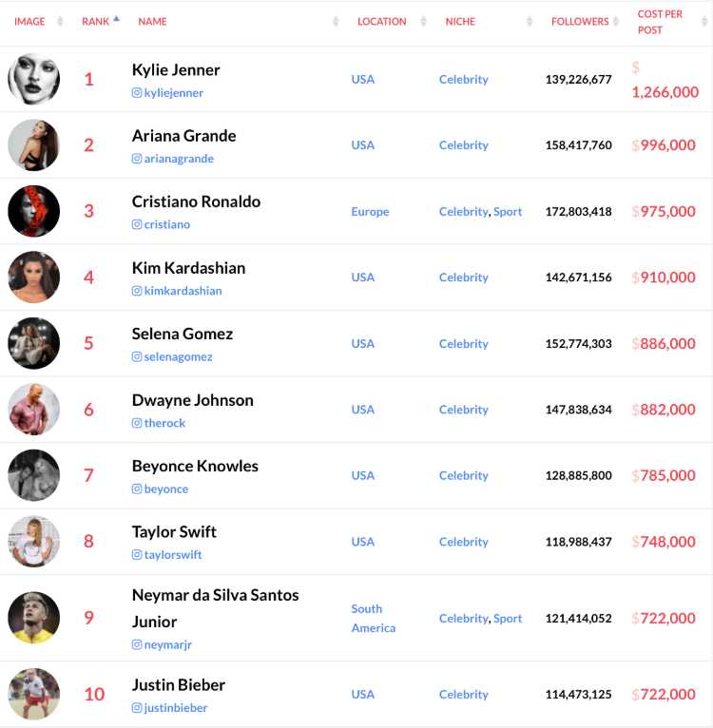Viewport: 713px width, 728px height.
Task: Click Instagram icon next to kimkardashian
Action: pos(137,291)
